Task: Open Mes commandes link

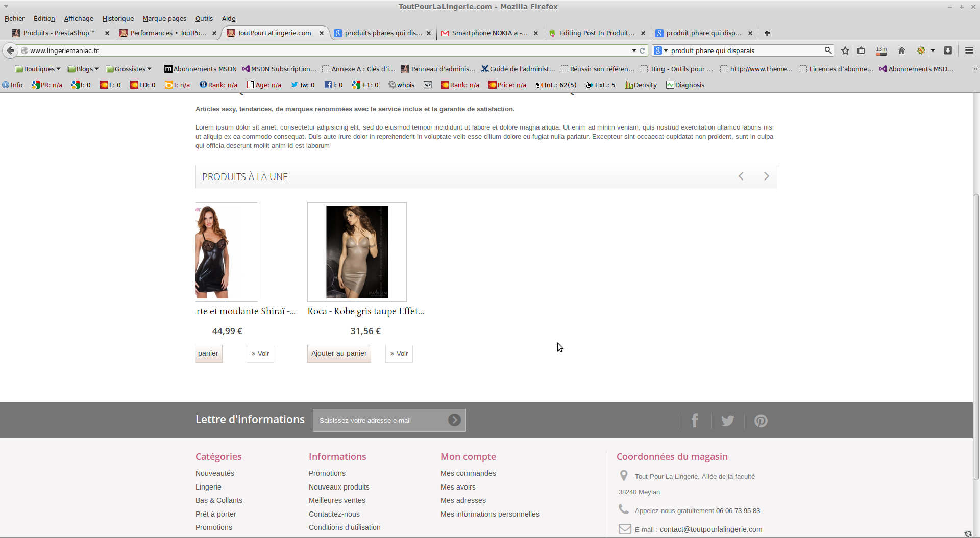Action: click(x=468, y=473)
